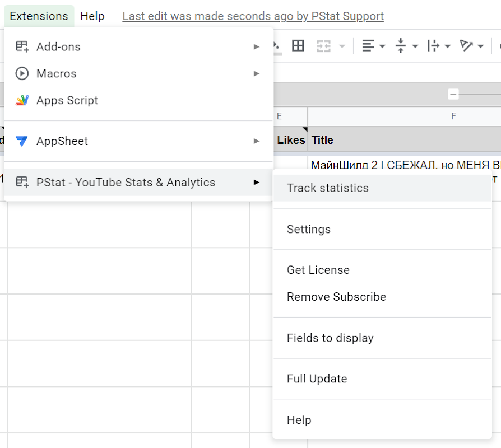Click the Borders toolbar icon
This screenshot has width=501, height=448.
tap(298, 46)
